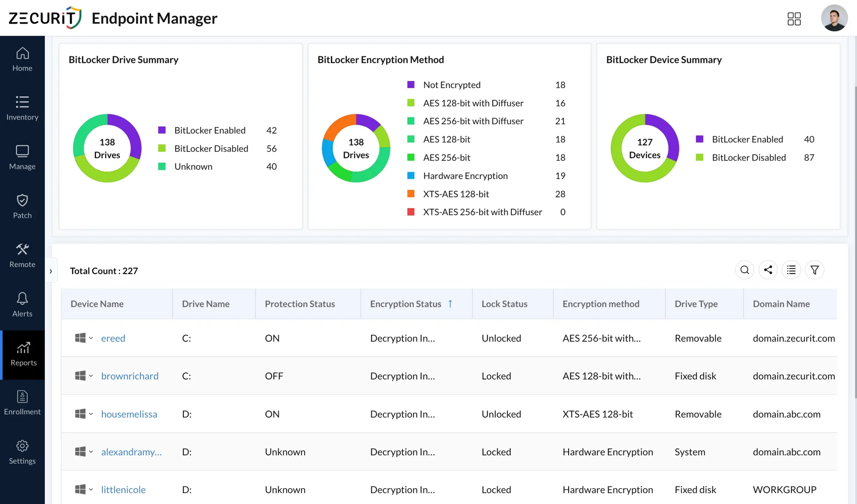Open the Inventory sidebar section
857x504 pixels.
click(x=22, y=108)
